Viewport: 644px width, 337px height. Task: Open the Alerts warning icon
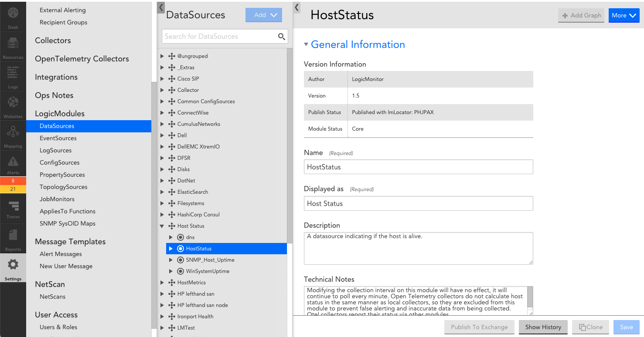point(13,162)
